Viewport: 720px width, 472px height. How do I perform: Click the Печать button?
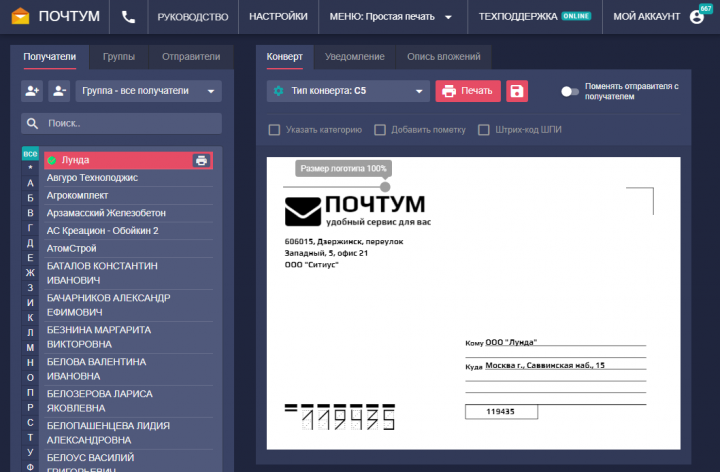468,91
